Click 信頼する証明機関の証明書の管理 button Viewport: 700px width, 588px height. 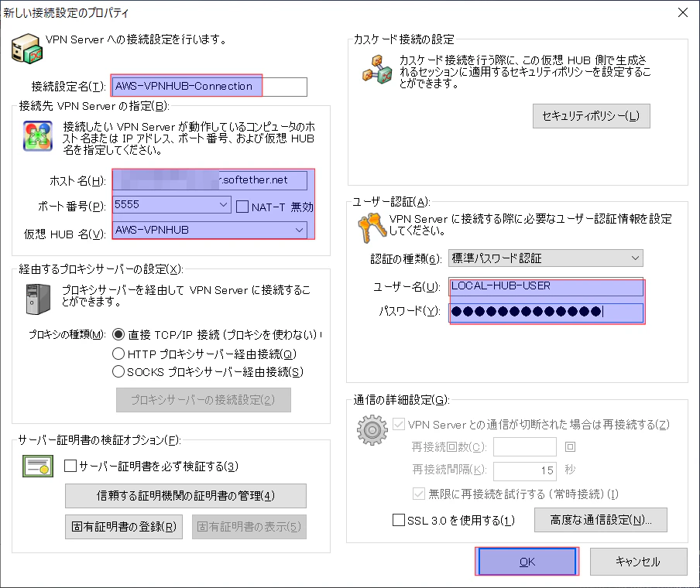point(186,496)
